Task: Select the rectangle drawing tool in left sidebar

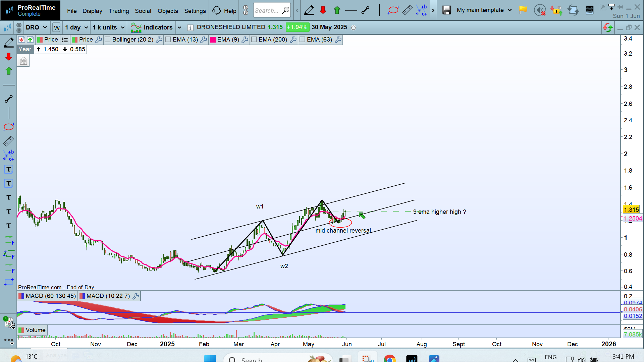Action: click(x=9, y=282)
